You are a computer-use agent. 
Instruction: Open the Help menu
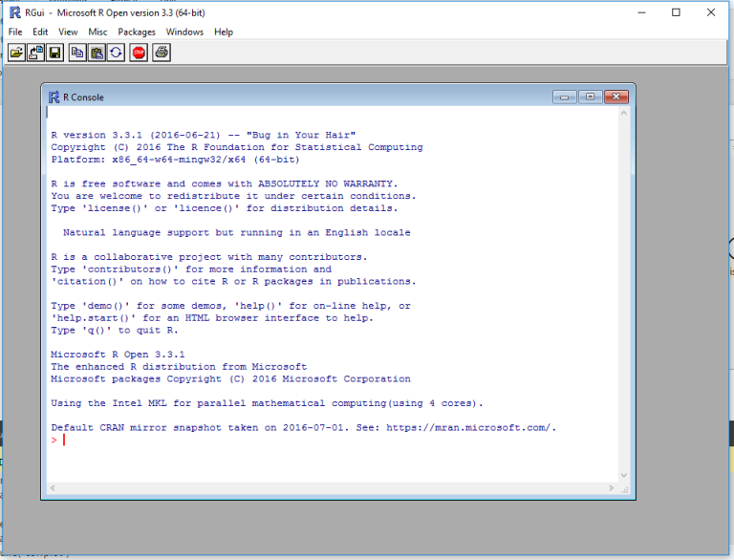tap(224, 32)
